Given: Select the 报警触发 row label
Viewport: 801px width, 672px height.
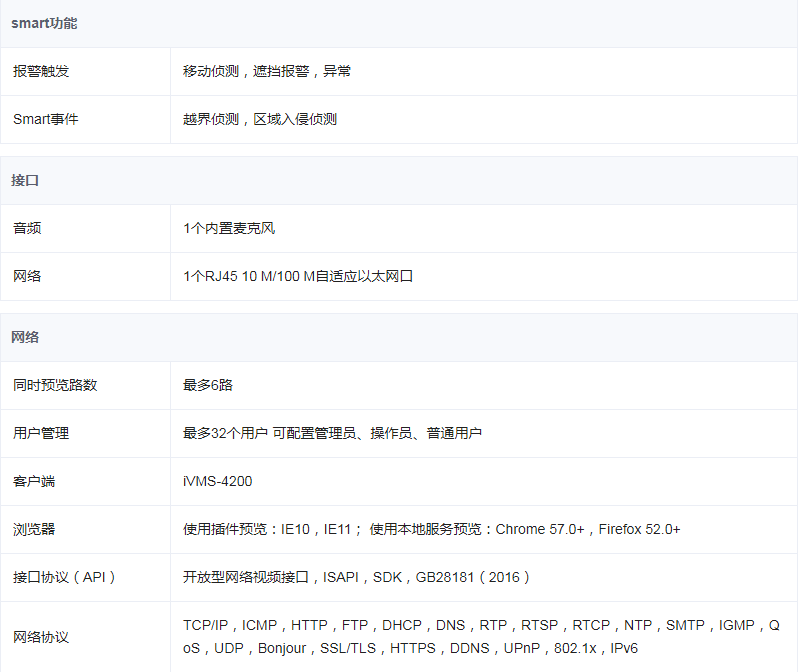Looking at the screenshot, I should click(x=41, y=71).
